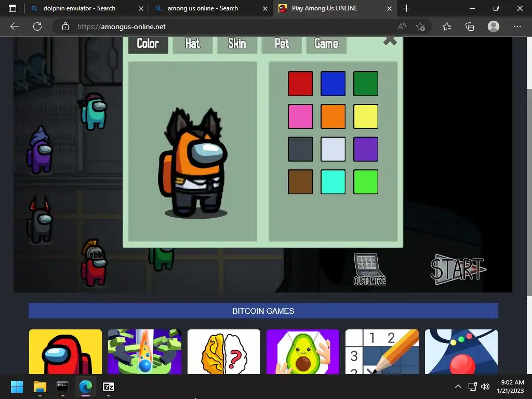Viewport: 532px width, 399px height.
Task: Open Settings and more menu
Action: pos(517,26)
